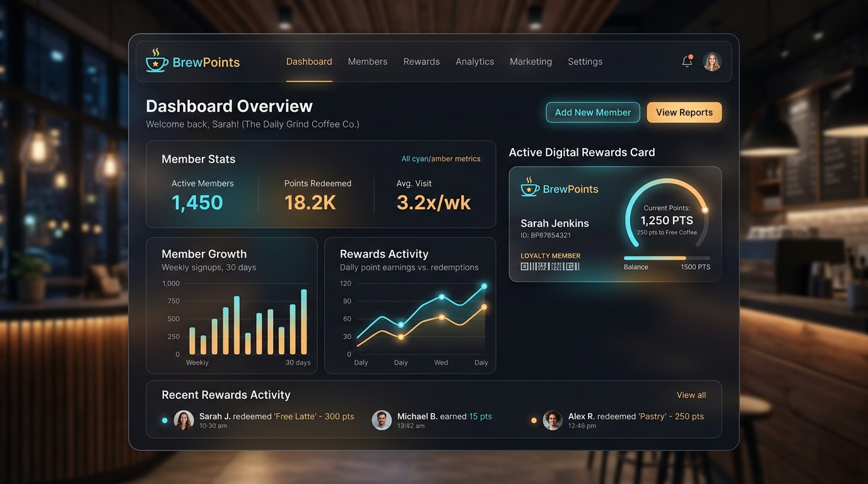Click the '1500 PTS' balance value
This screenshot has height=484, width=868.
(x=695, y=267)
